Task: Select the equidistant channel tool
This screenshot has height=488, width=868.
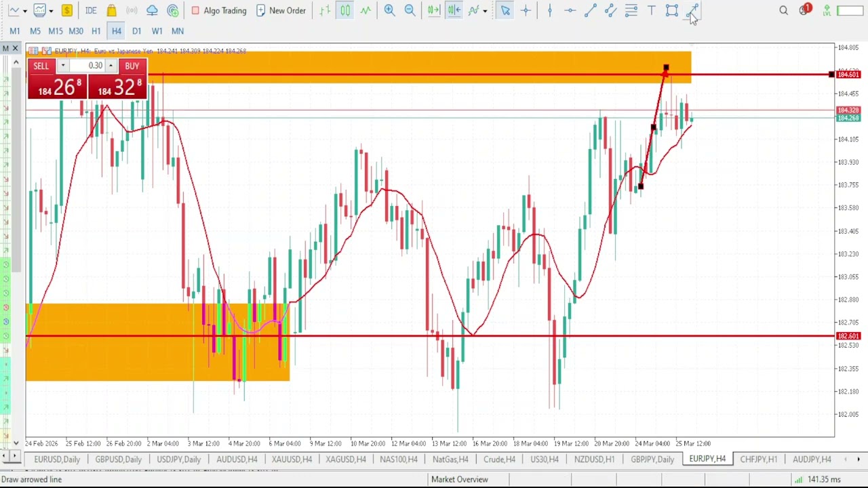Action: [610, 10]
